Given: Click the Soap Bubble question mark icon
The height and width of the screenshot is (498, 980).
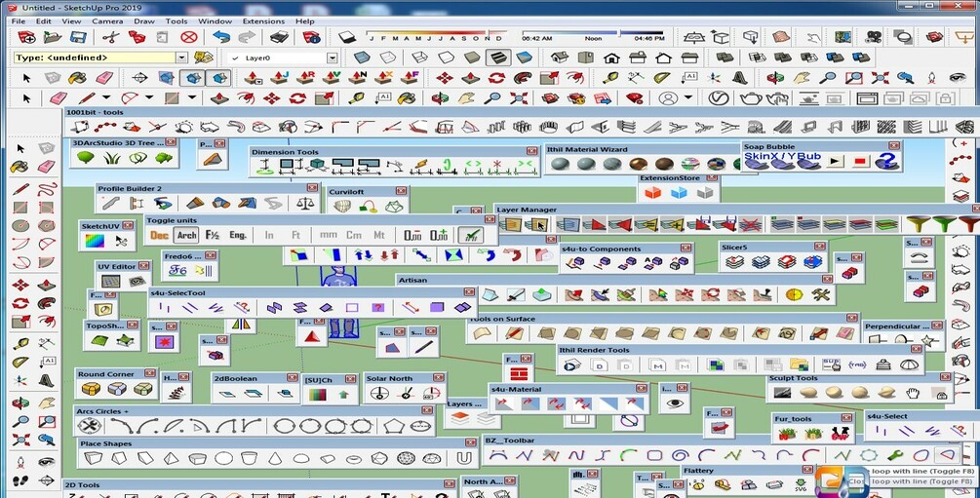Looking at the screenshot, I should point(886,161).
